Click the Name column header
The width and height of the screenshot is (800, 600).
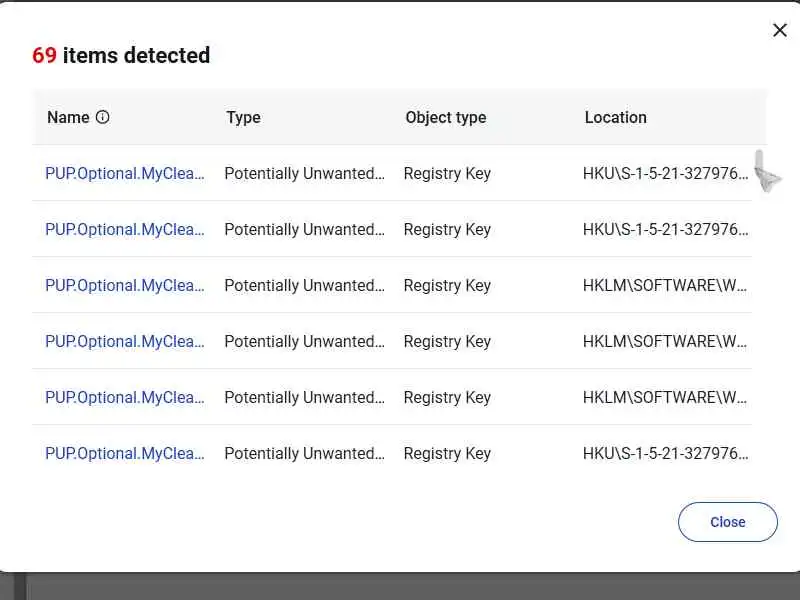(68, 117)
